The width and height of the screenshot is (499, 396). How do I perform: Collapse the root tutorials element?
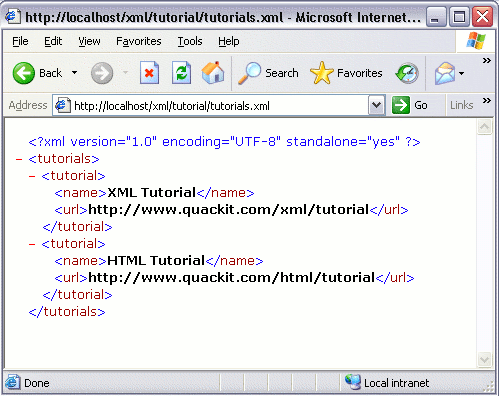(x=19, y=159)
